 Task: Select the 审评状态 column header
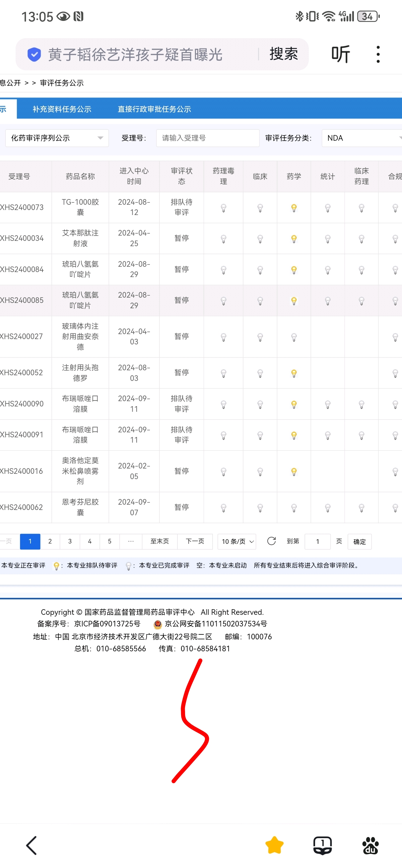[x=182, y=176]
